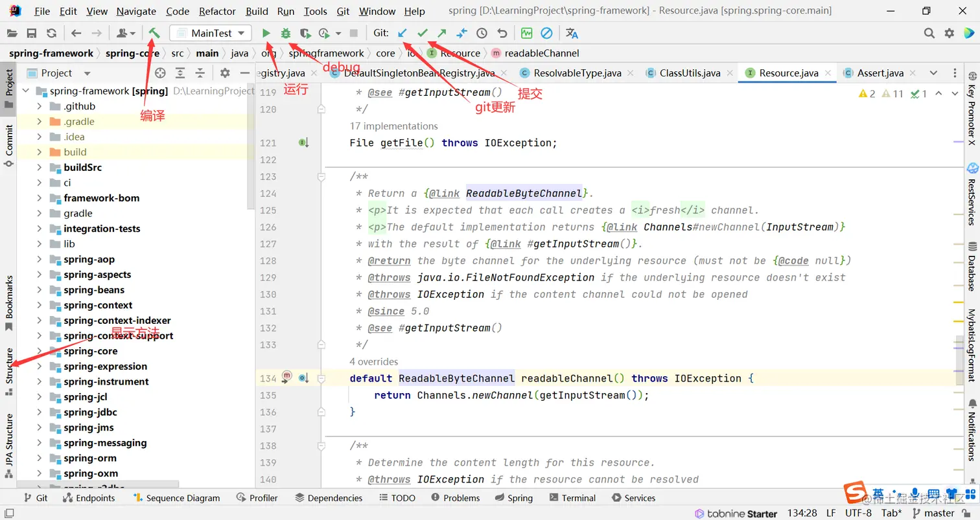Click Expand All in Project panel header

click(x=180, y=73)
